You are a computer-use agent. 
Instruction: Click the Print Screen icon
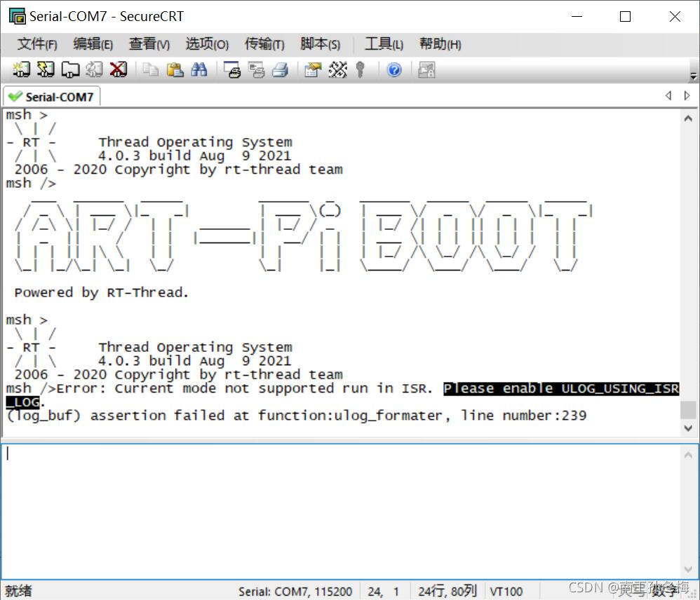tap(232, 69)
